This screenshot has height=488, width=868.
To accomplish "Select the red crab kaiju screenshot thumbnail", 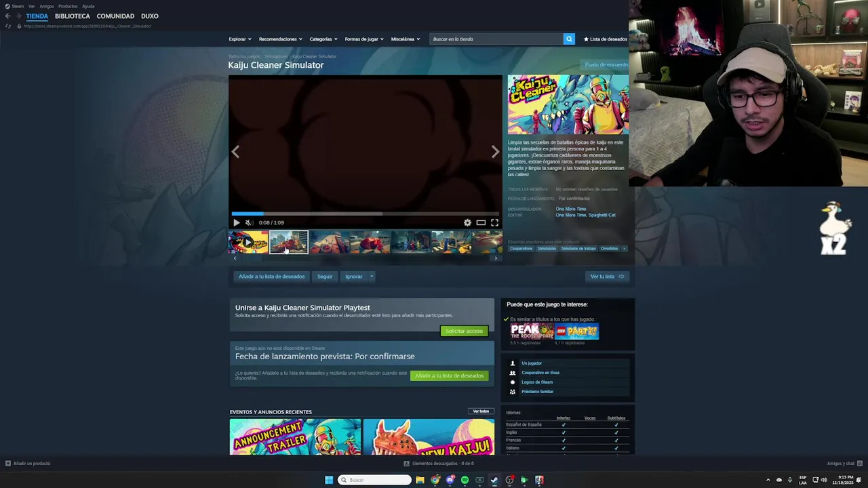I will point(370,242).
